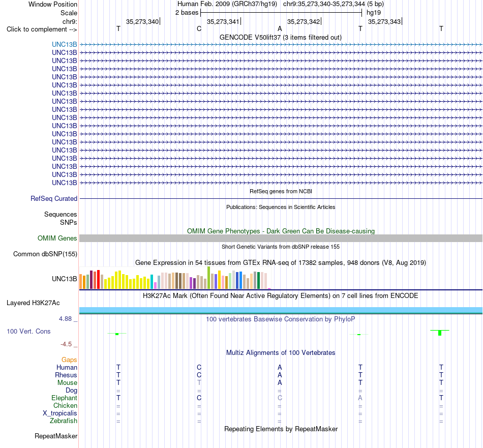
Task: Click the faded T in Mouse row
Action: click(x=199, y=383)
